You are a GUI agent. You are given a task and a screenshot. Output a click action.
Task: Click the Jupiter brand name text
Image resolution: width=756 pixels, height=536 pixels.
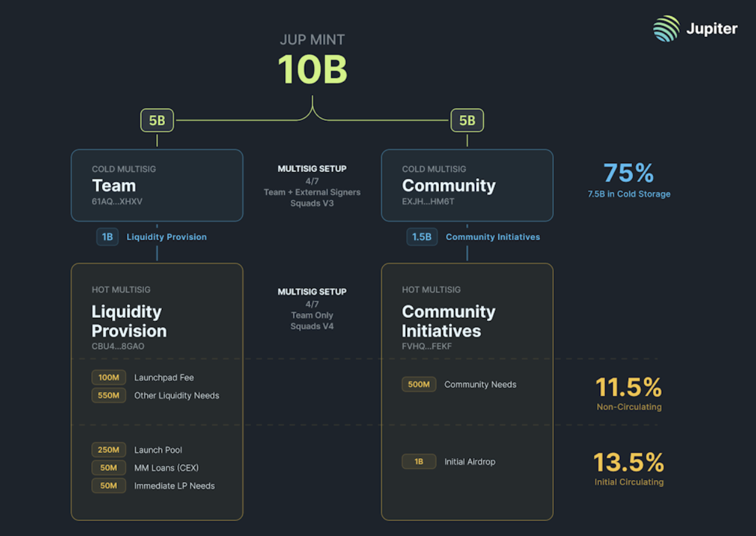[711, 29]
